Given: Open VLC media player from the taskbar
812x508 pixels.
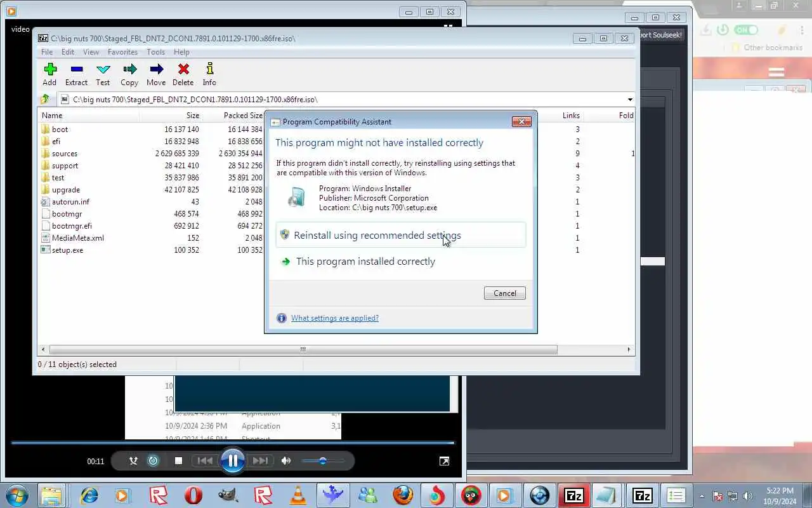Looking at the screenshot, I should [x=298, y=495].
